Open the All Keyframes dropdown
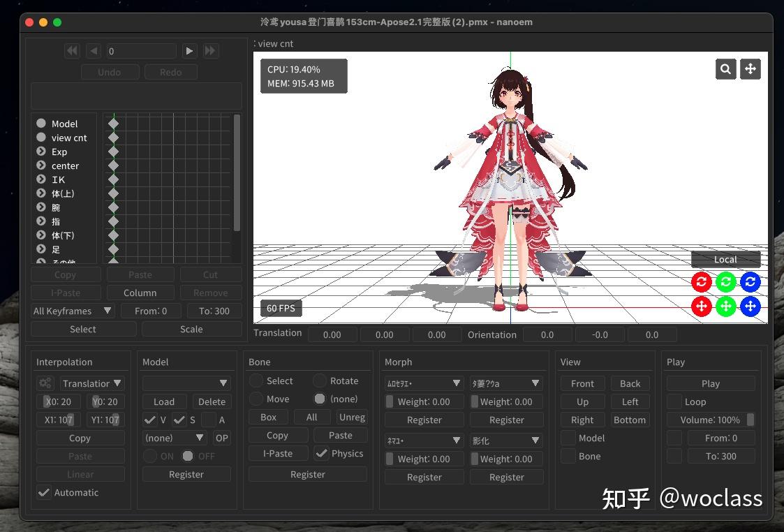Screen dimensions: 784x532 [72, 311]
